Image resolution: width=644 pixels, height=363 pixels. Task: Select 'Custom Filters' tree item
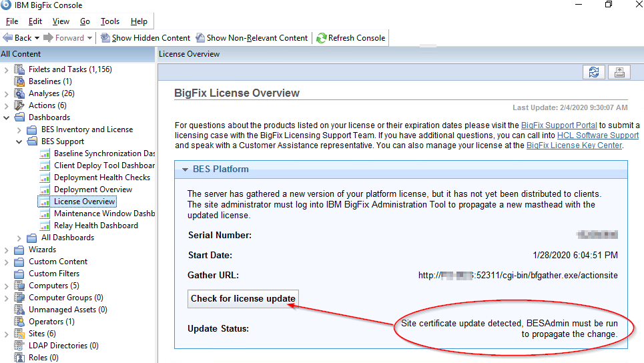(x=54, y=274)
